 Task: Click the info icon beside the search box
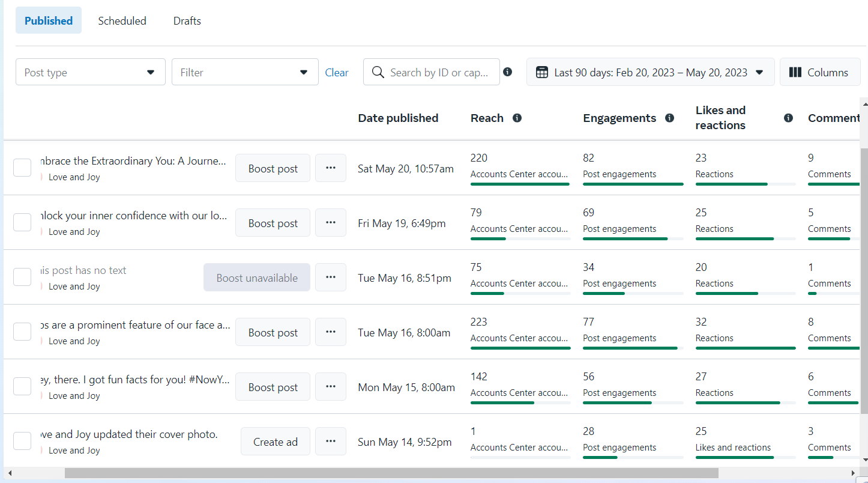(x=508, y=72)
